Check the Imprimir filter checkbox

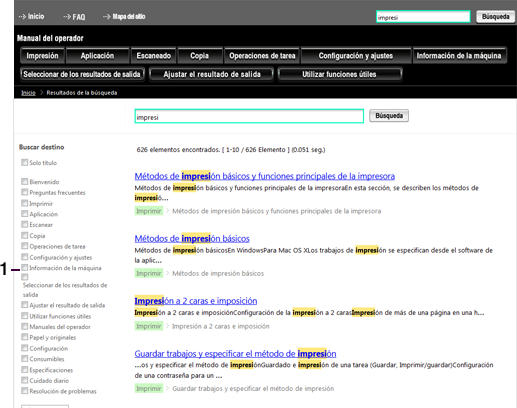pyautogui.click(x=24, y=203)
